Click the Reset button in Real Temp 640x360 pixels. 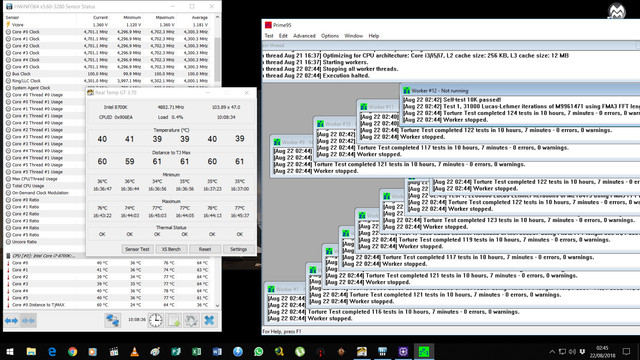point(205,249)
